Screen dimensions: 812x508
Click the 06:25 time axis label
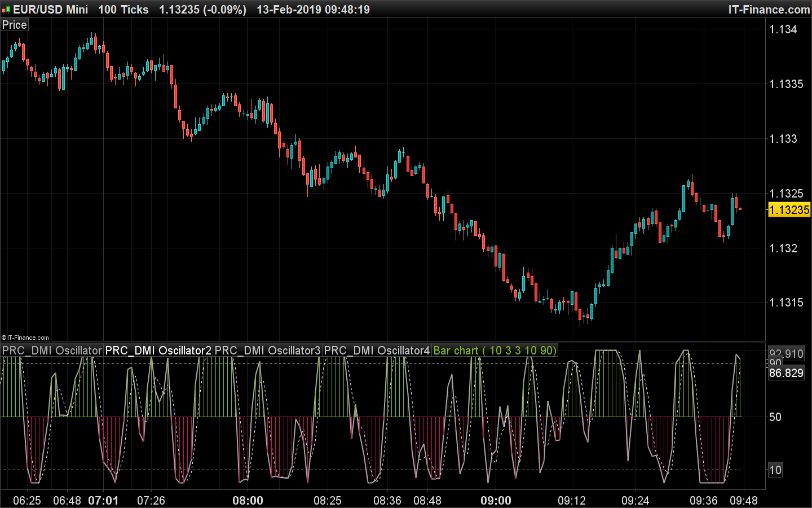(x=27, y=501)
